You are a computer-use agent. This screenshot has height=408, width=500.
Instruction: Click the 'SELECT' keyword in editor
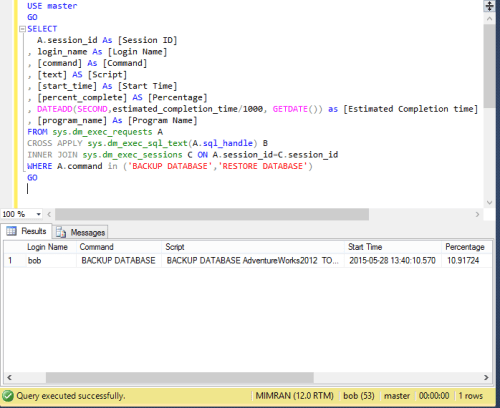(42, 29)
